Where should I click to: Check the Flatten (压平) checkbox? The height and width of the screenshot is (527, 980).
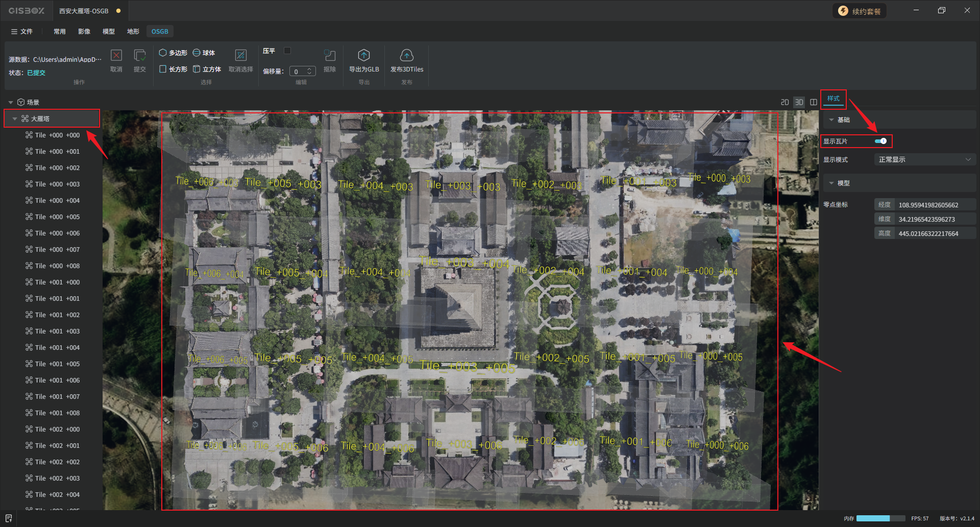(287, 51)
